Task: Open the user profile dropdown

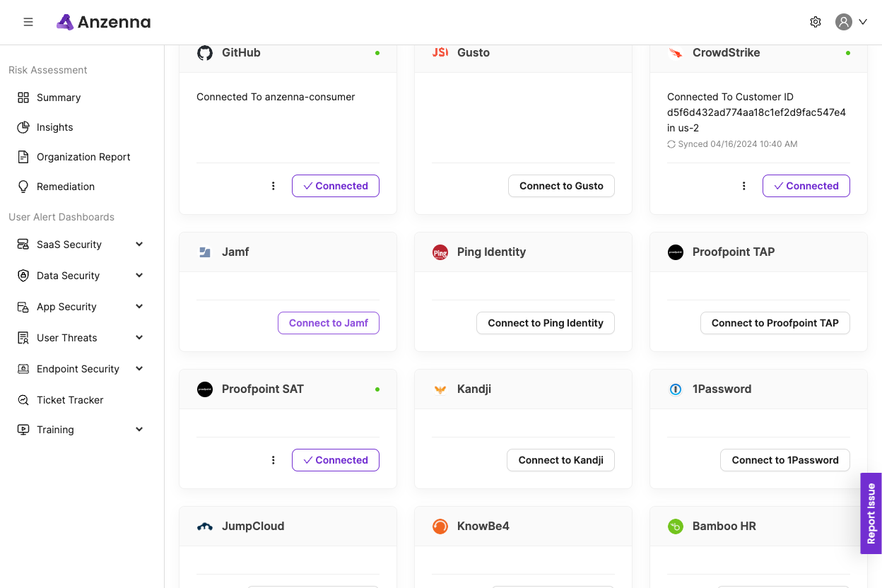Action: coord(852,22)
